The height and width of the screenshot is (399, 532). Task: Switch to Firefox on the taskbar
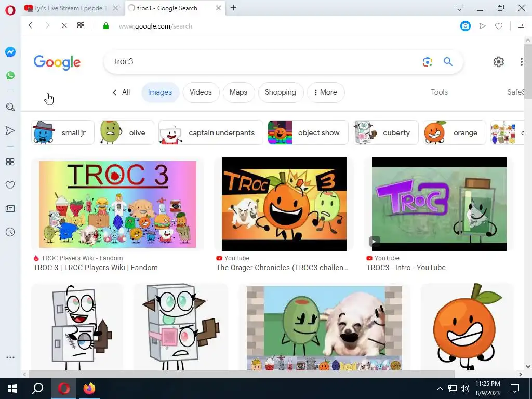click(x=89, y=389)
